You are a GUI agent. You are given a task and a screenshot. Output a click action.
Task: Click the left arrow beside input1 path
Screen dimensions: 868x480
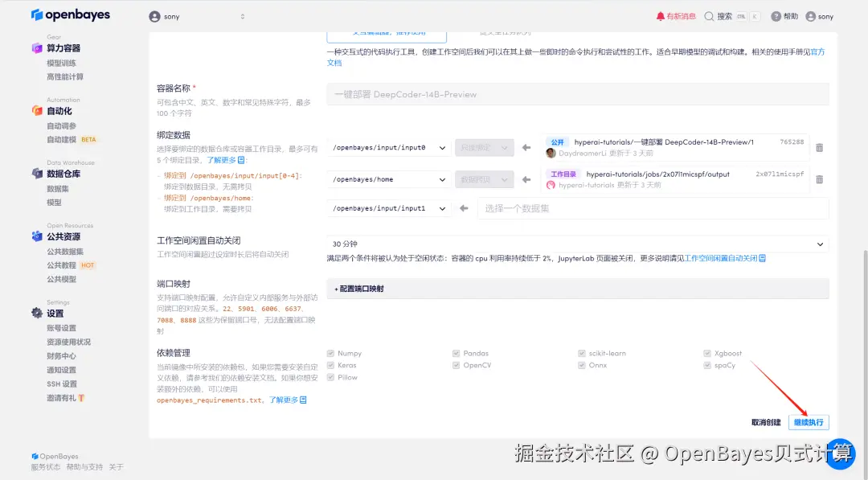tap(464, 208)
